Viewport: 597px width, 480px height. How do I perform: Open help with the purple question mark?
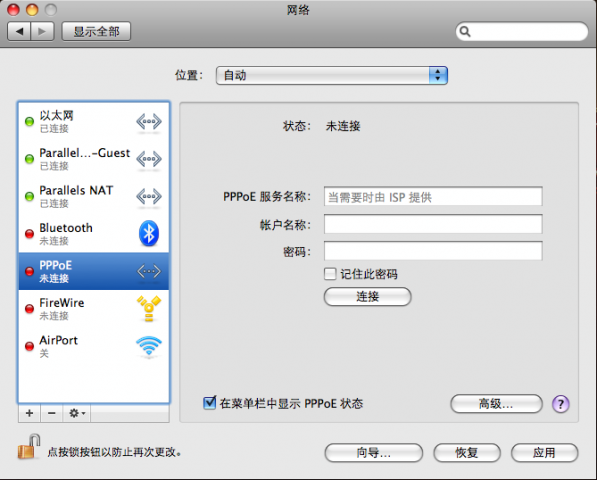pyautogui.click(x=560, y=404)
